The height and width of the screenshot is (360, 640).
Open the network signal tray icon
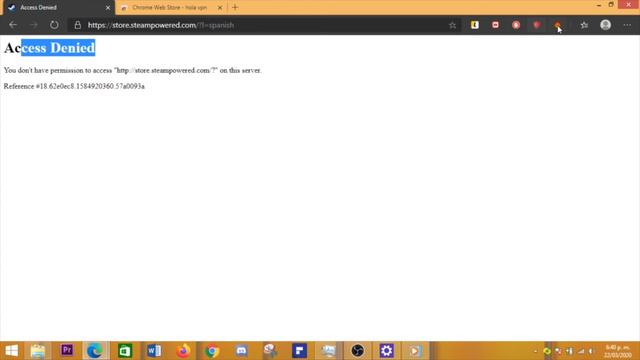(581, 351)
